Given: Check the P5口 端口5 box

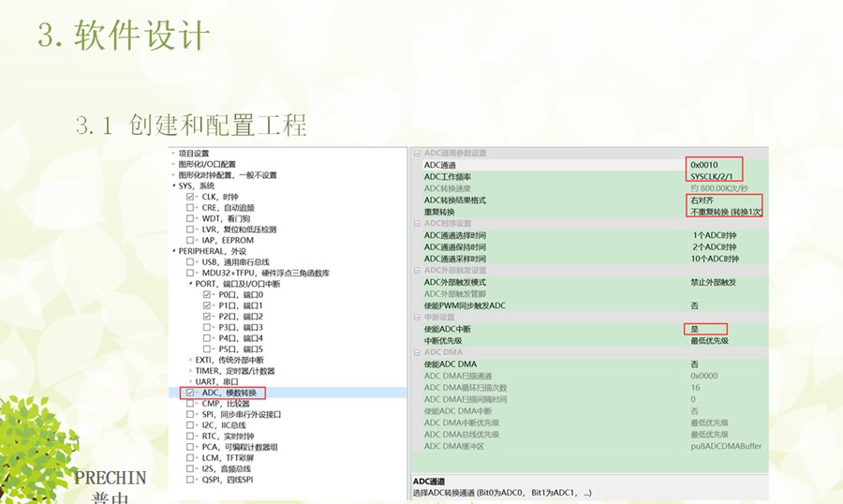Looking at the screenshot, I should (x=206, y=349).
